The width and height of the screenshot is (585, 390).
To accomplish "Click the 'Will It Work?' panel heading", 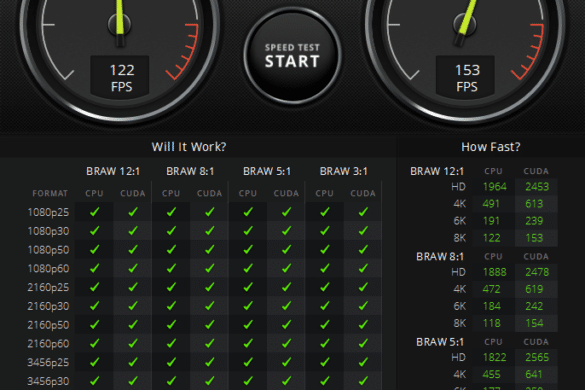I will [189, 147].
